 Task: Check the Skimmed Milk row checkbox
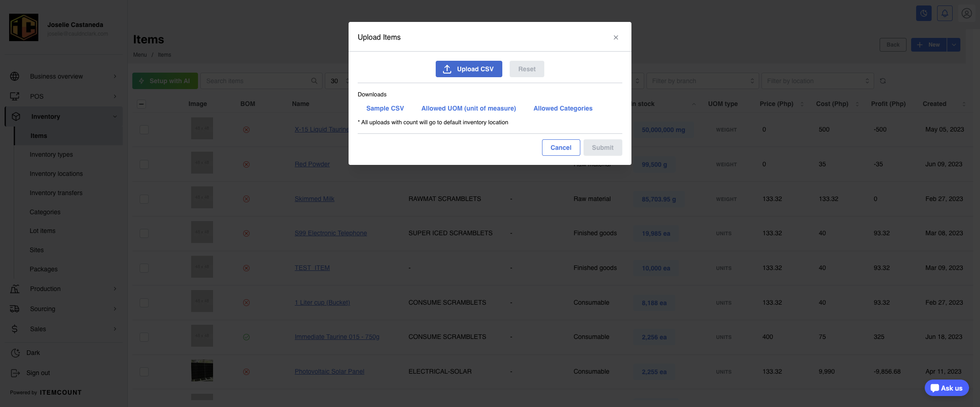click(144, 199)
